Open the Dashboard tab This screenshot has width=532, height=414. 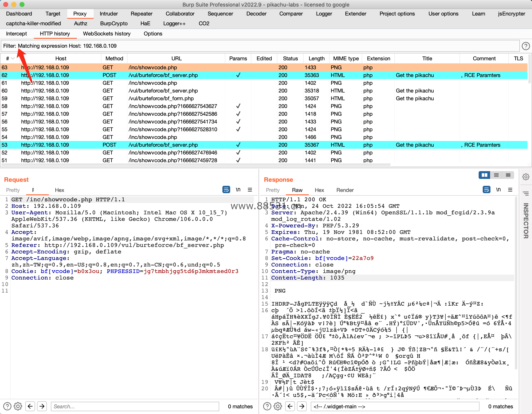tap(19, 14)
